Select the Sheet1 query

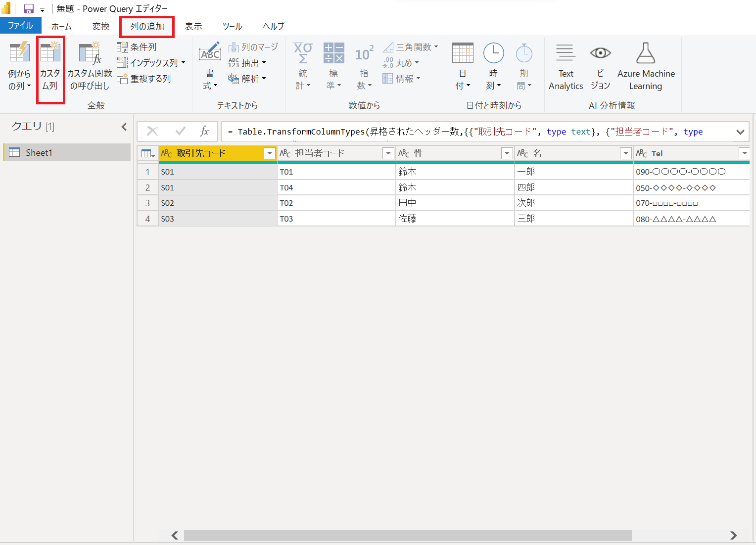[39, 153]
